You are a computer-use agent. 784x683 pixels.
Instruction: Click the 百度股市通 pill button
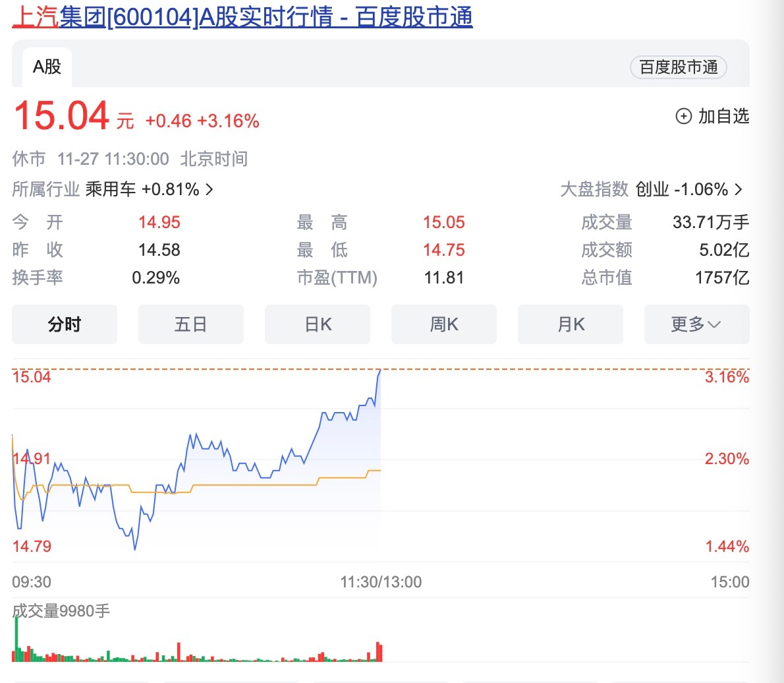678,67
